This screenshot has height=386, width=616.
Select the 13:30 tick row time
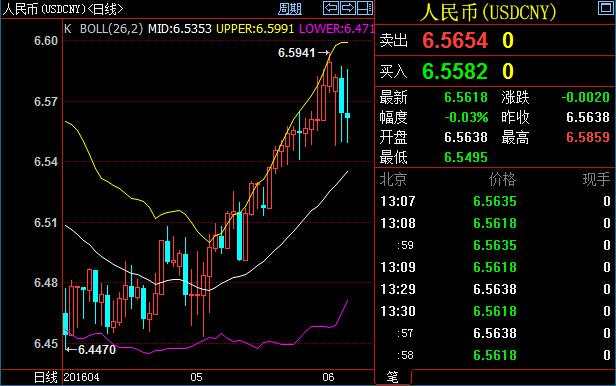point(398,311)
